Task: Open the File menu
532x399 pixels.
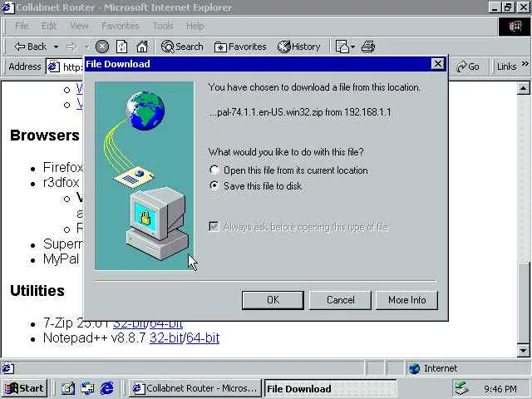Action: pos(22,26)
